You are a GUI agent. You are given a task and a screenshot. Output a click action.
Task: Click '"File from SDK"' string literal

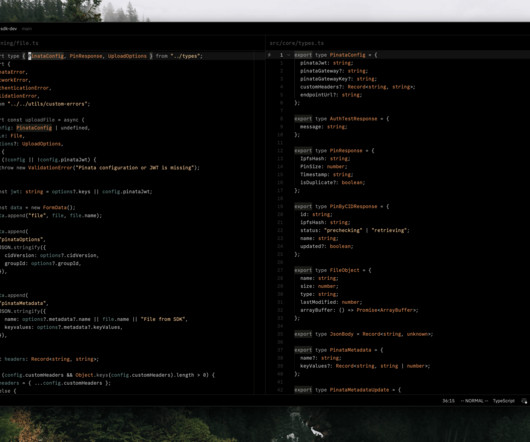(x=164, y=319)
